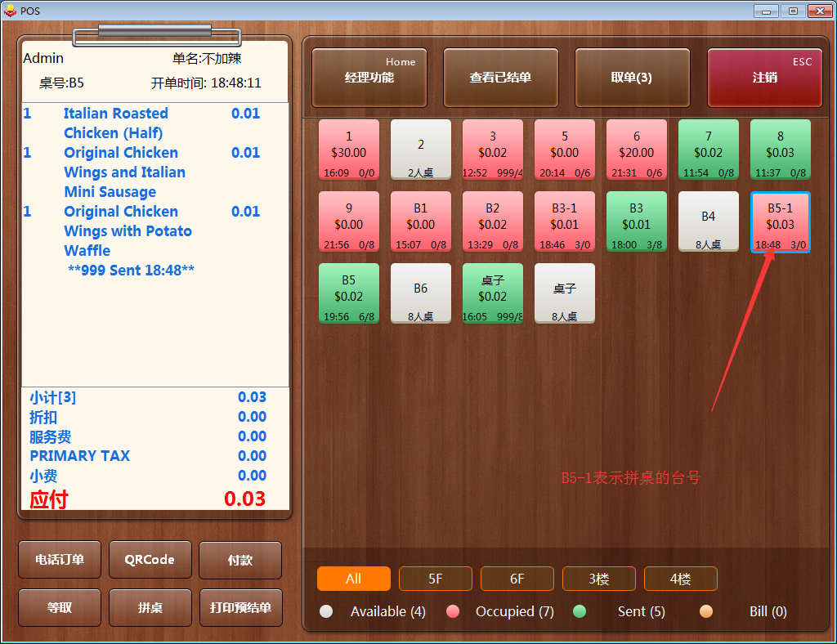
Task: Click 查看已结单 to view closed bills
Action: click(501, 78)
